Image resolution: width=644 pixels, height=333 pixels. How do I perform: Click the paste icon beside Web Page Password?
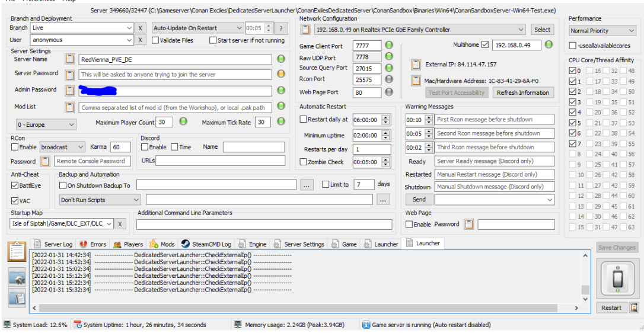point(469,225)
